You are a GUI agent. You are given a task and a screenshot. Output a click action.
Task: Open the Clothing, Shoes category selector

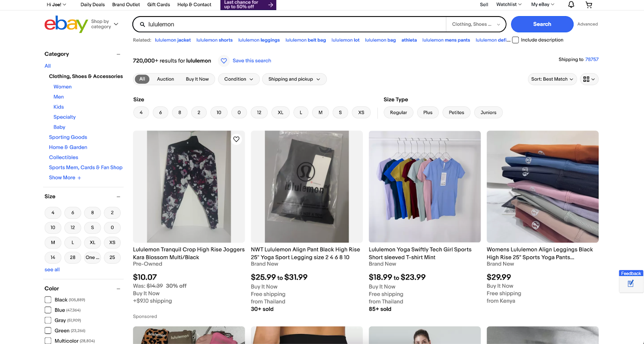tap(476, 24)
